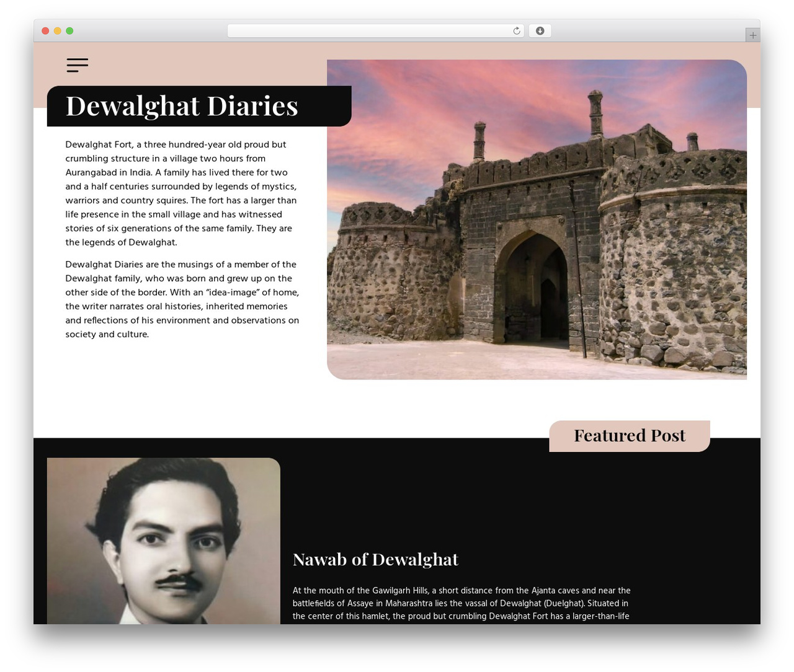794x672 pixels.
Task: Open the Nawab portrait photograph
Action: pos(164,541)
